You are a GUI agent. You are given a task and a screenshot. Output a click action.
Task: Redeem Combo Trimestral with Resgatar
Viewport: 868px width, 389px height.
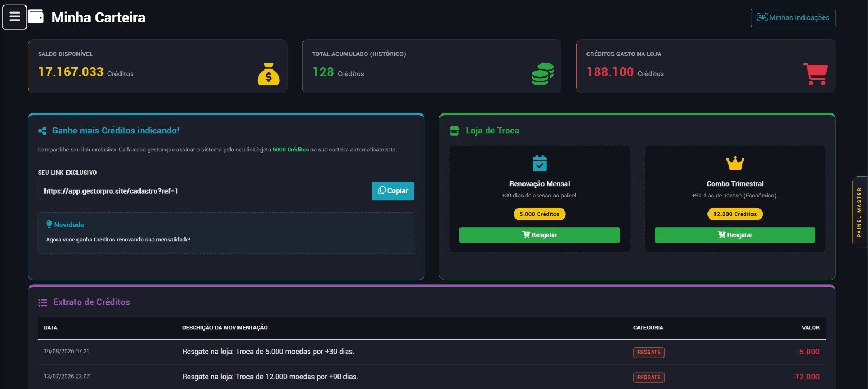click(x=735, y=235)
